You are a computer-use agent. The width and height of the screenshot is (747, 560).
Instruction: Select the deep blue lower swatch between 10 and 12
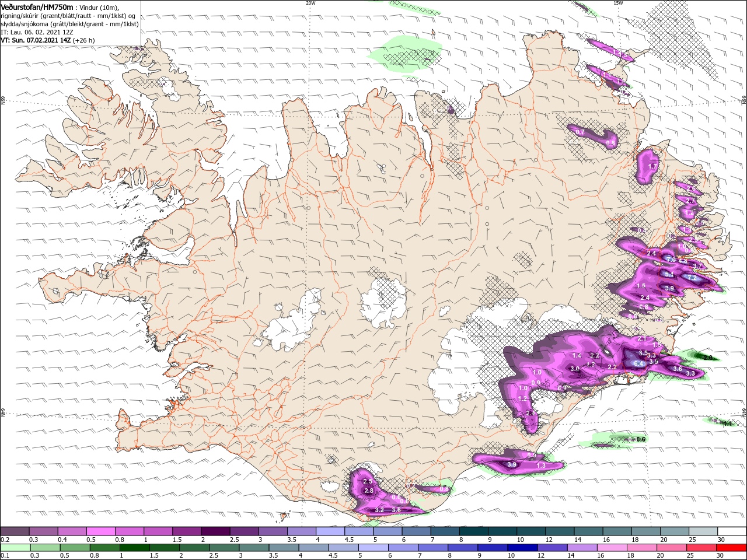[521, 547]
